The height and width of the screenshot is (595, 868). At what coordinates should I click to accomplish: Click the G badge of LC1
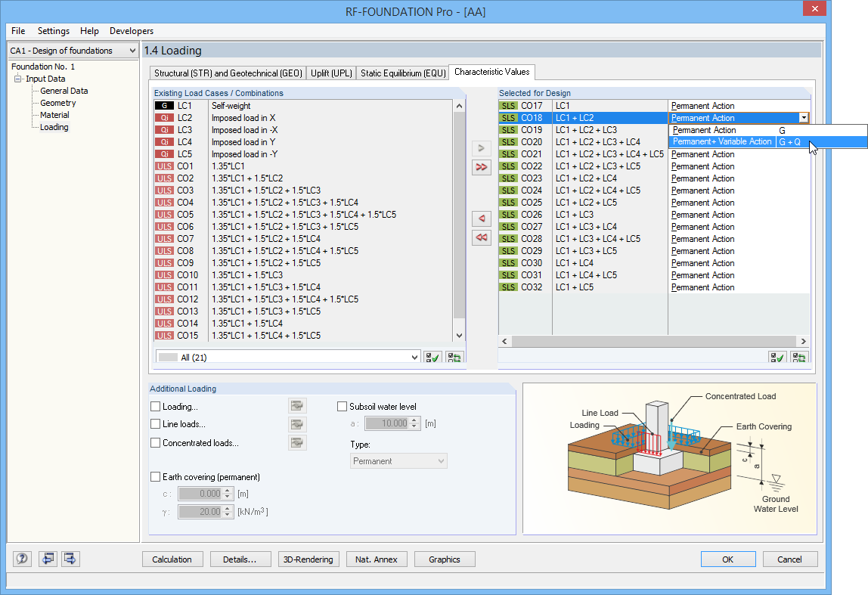pyautogui.click(x=164, y=106)
